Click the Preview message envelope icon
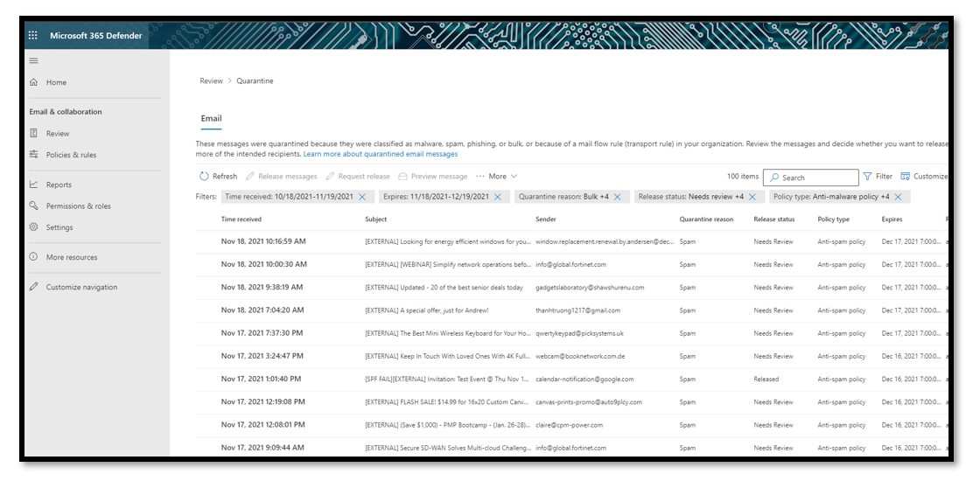The width and height of the screenshot is (980, 488). click(x=403, y=176)
